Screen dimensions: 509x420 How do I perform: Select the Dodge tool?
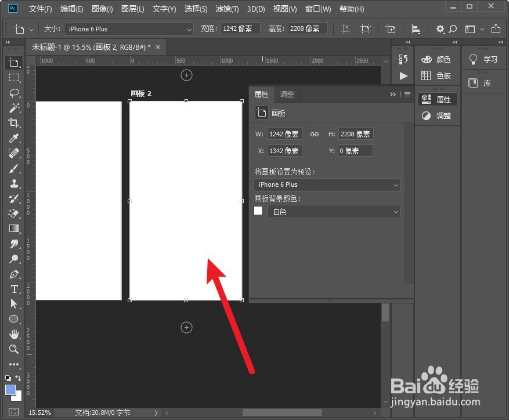13,259
